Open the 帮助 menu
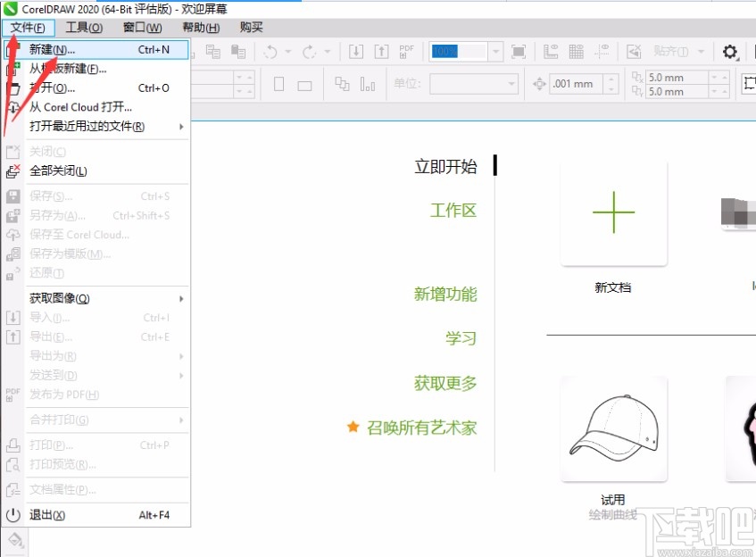The width and height of the screenshot is (756, 557). pos(200,28)
